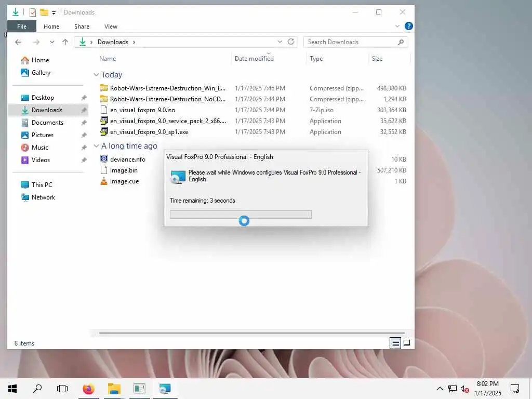This screenshot has height=399, width=532.
Task: Collapse the A long time ago group
Action: click(x=96, y=146)
